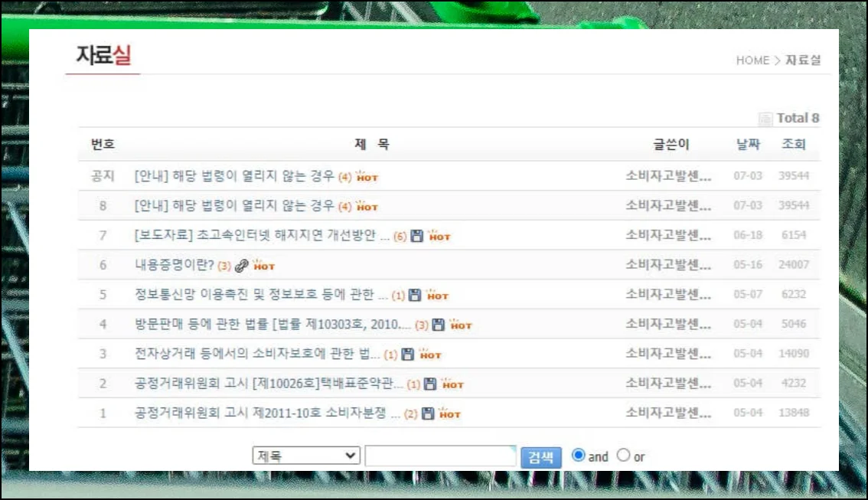This screenshot has width=868, height=500.
Task: Click the HOT icon on row 7
Action: coord(439,236)
